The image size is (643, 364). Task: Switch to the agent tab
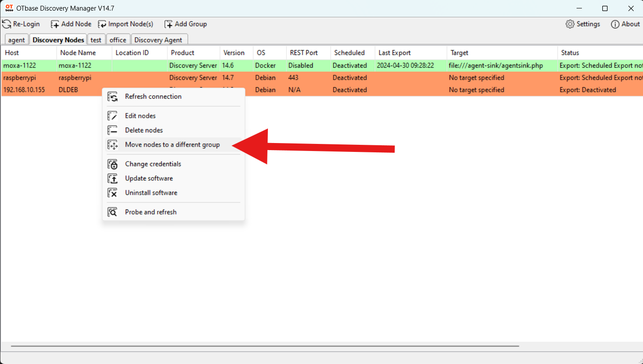pyautogui.click(x=17, y=40)
